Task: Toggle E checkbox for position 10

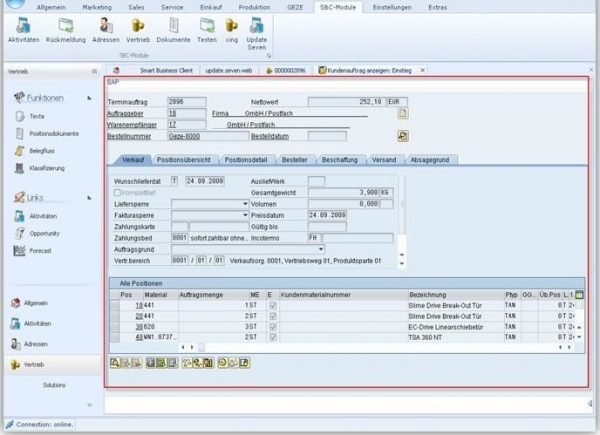Action: click(x=272, y=305)
